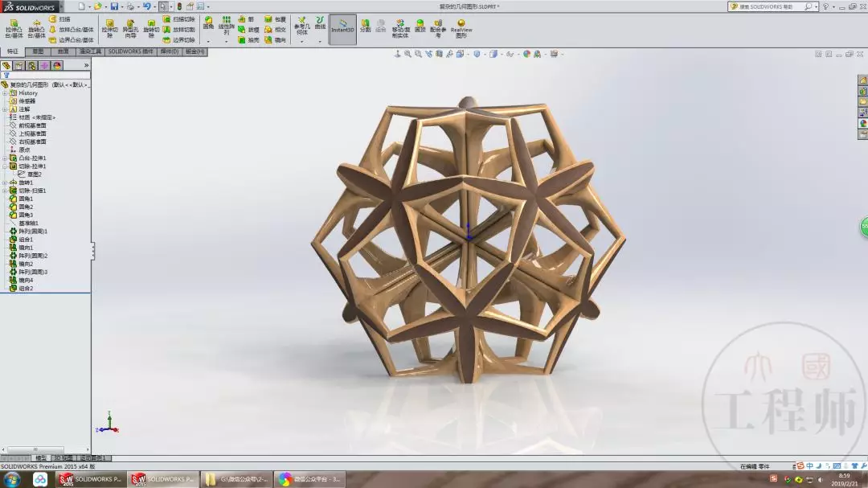868x488 pixels.
Task: Switch to the 特征 (Features) ribbon tab
Action: coord(12,51)
